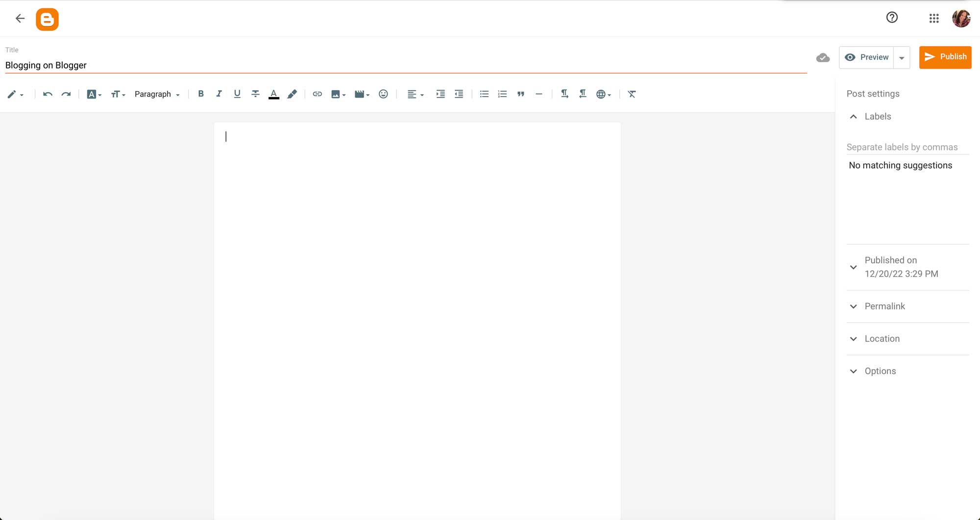
Task: Expand the Permalink settings
Action: [x=854, y=306]
